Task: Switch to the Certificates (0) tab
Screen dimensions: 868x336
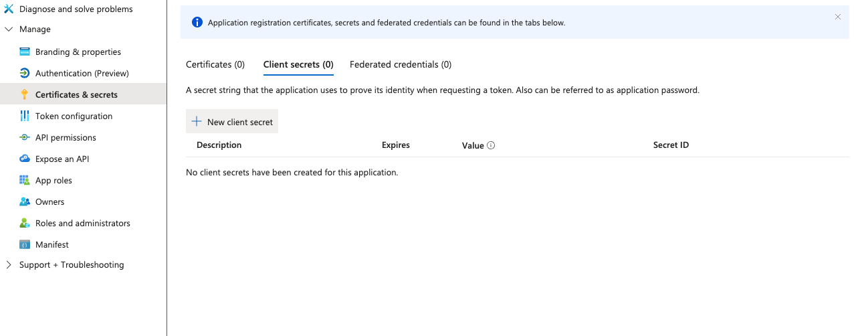Action: pos(215,65)
